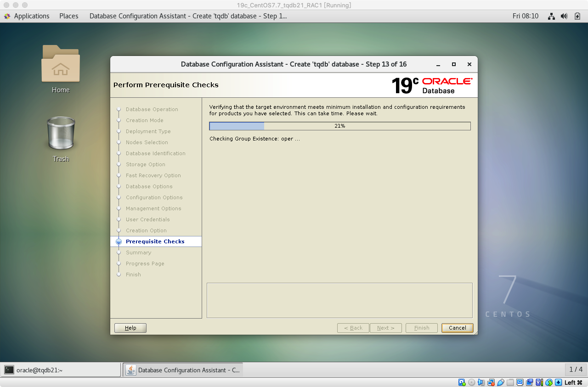The height and width of the screenshot is (387, 588).
Task: Select the Finish step in the sidebar
Action: tap(134, 275)
